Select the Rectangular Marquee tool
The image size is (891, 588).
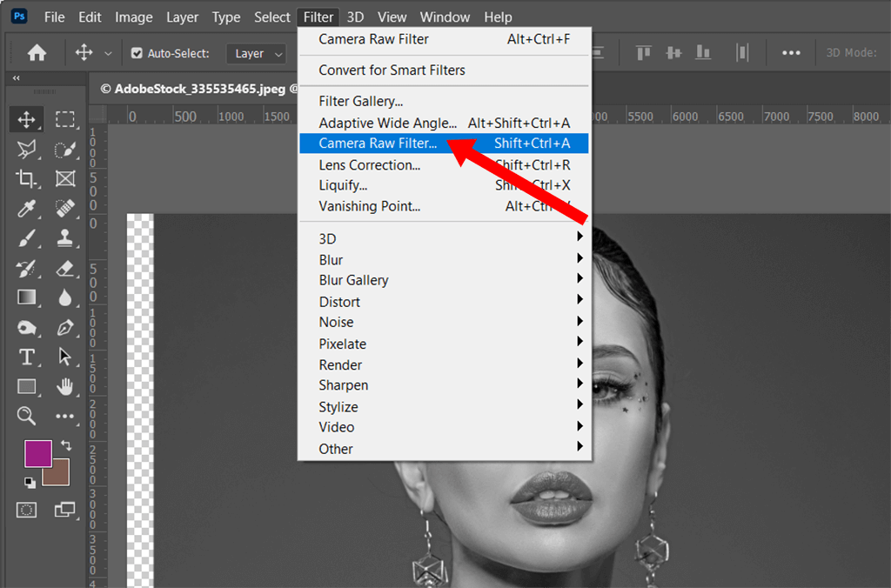64,120
